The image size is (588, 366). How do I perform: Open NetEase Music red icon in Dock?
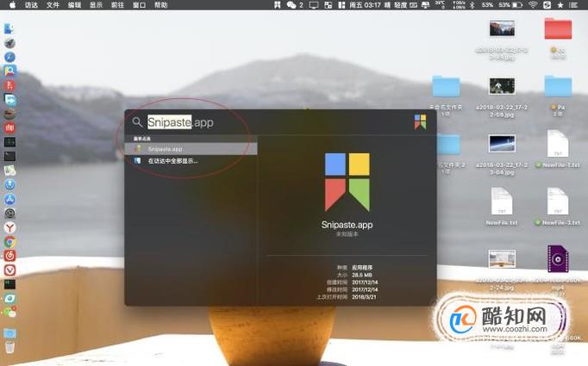(x=9, y=256)
